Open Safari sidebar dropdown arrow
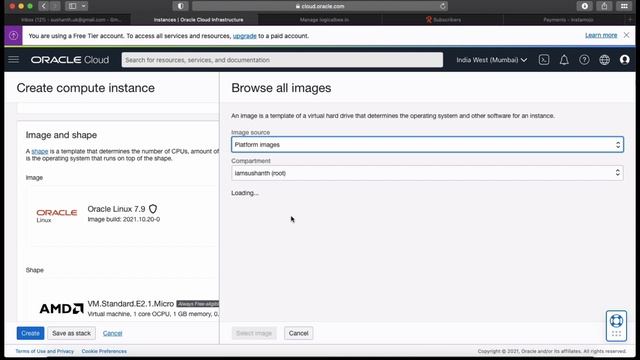The width and height of the screenshot is (640, 360). (83, 6)
